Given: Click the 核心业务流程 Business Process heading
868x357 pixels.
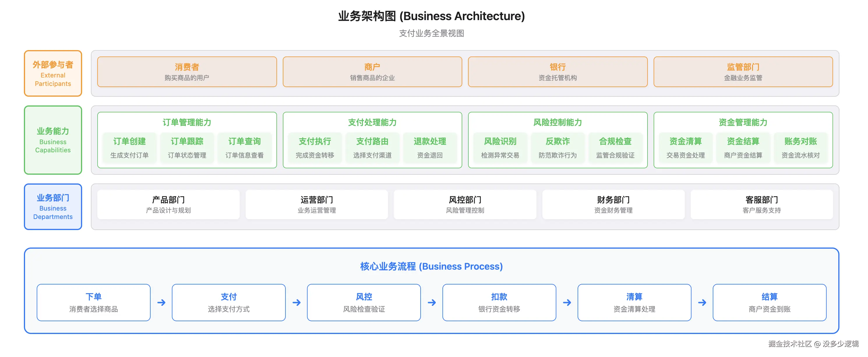Looking at the screenshot, I should (x=431, y=266).
